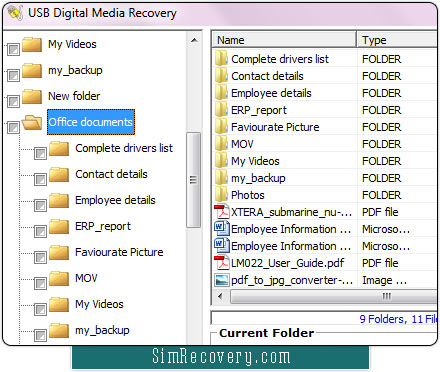This screenshot has height=372, width=440.
Task: Sort the file list by Name column
Action: 284,40
